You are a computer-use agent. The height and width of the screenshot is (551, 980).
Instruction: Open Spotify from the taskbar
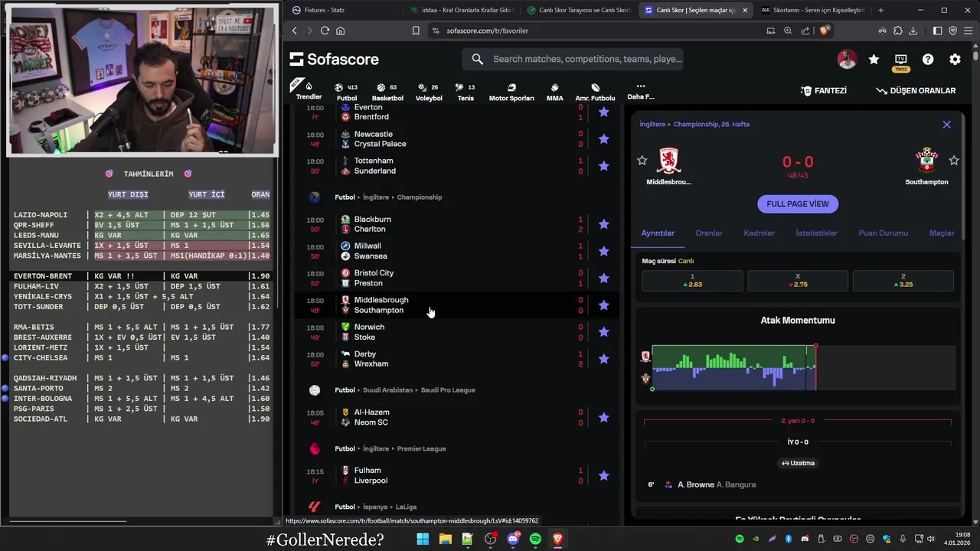535,539
